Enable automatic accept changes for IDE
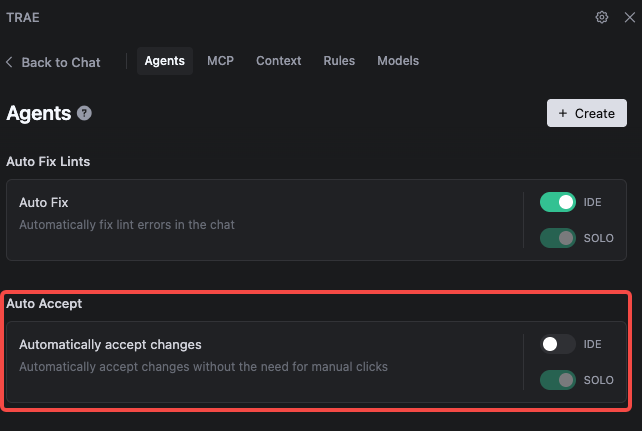The width and height of the screenshot is (642, 431). click(x=558, y=344)
